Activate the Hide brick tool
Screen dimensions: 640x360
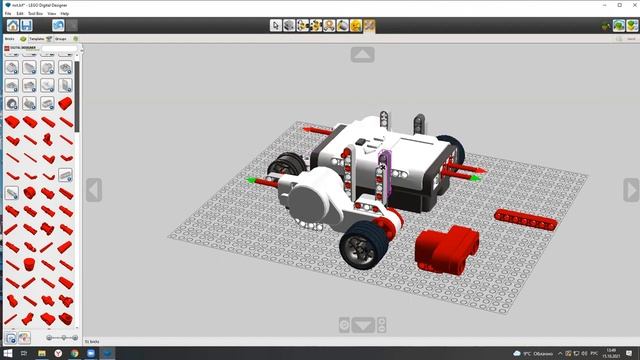(356, 25)
